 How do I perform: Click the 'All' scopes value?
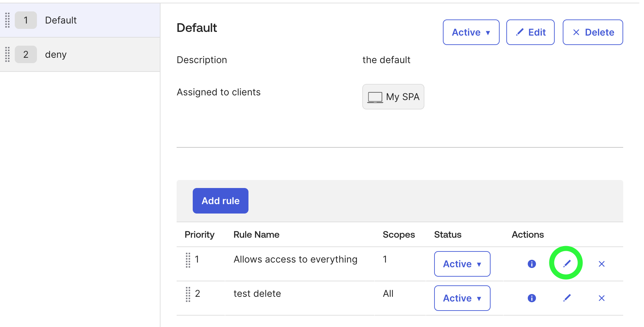pyautogui.click(x=388, y=293)
